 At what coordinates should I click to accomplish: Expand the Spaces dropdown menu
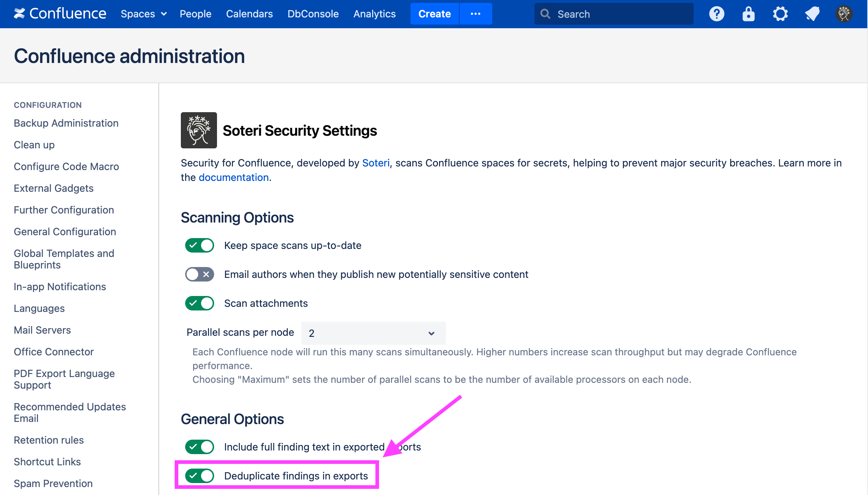(x=144, y=14)
